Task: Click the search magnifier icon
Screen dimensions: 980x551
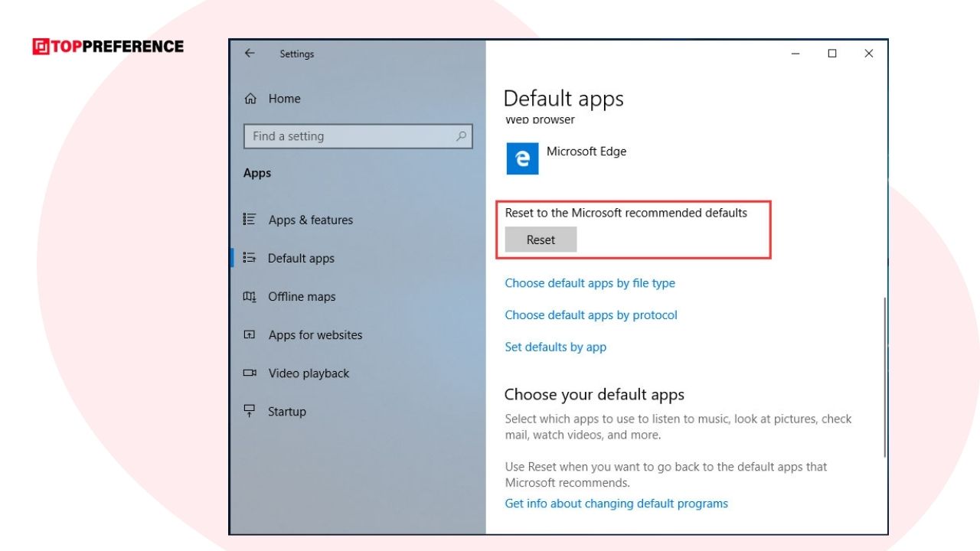Action: [461, 136]
